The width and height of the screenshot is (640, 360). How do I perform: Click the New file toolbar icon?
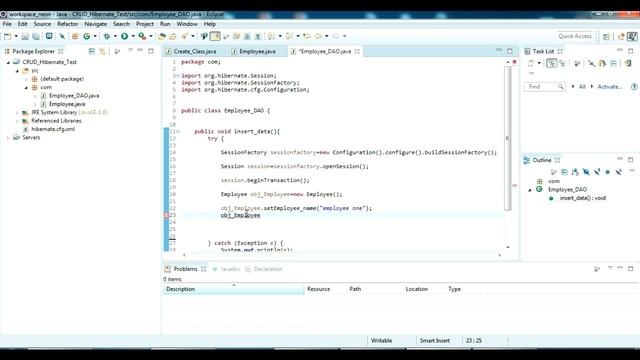[7, 36]
